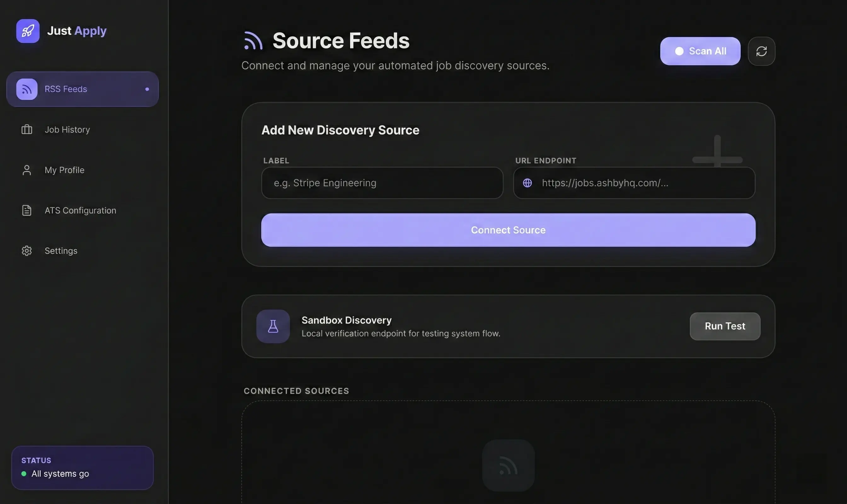Image resolution: width=847 pixels, height=504 pixels.
Task: Click the ATS Configuration document icon
Action: [27, 210]
